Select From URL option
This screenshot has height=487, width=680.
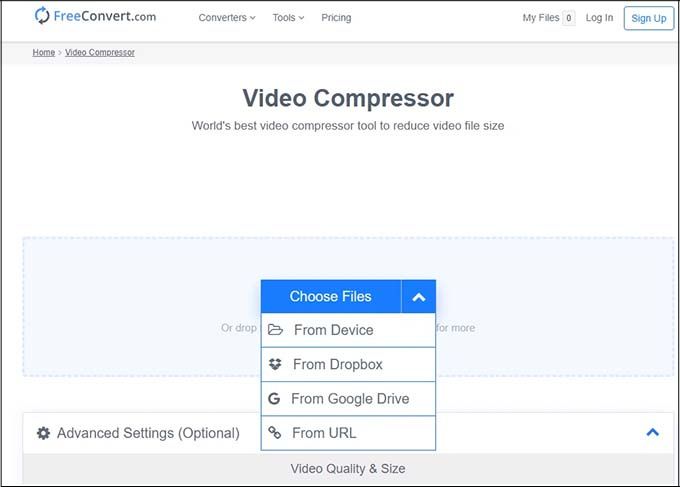tap(348, 433)
